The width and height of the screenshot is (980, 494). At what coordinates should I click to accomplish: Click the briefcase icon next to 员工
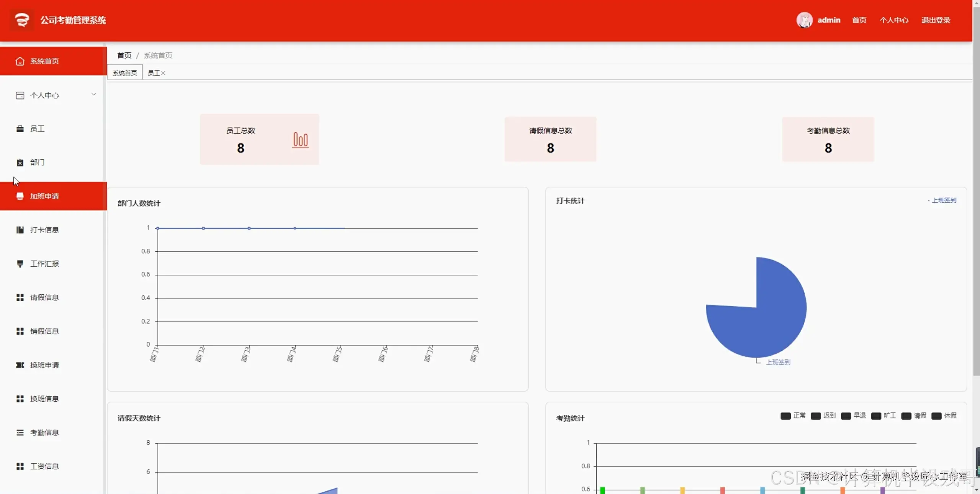(20, 129)
